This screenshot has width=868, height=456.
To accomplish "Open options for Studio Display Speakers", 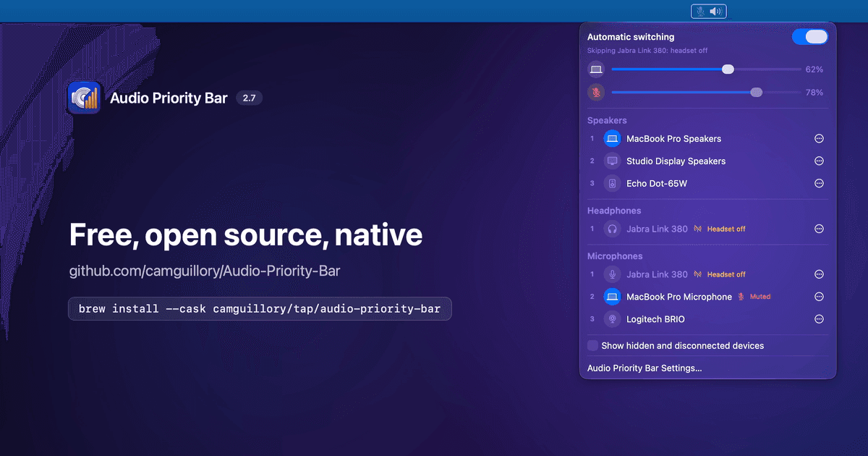I will [820, 161].
